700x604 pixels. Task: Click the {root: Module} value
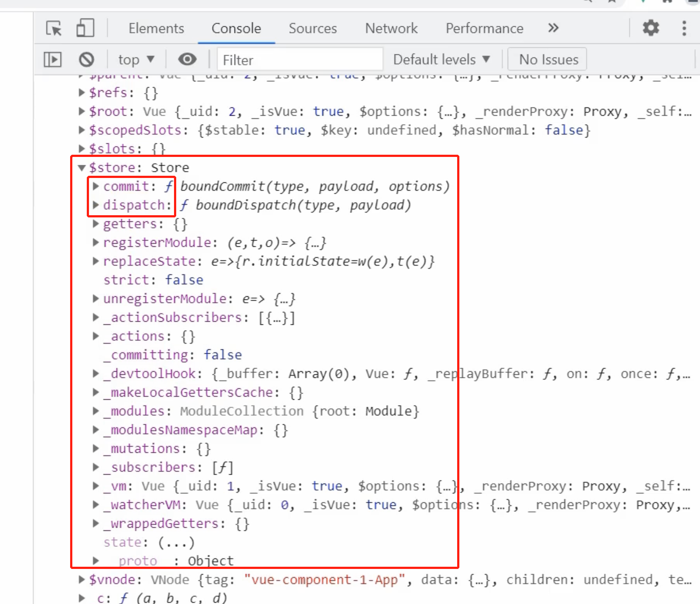366,412
